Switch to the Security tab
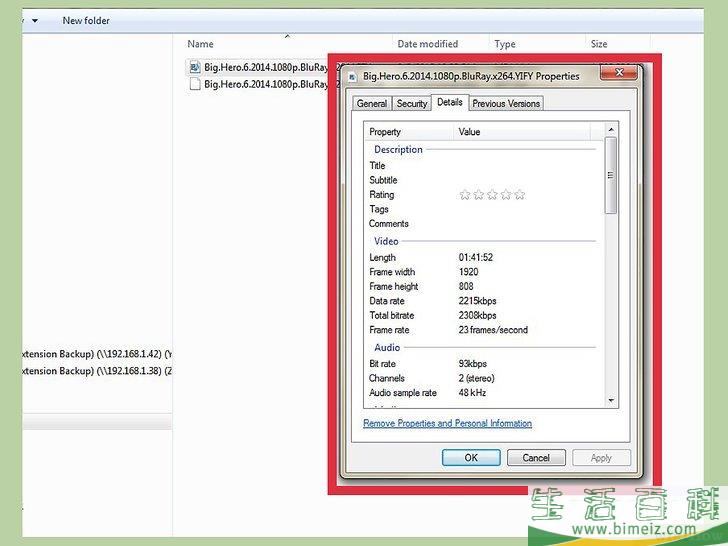This screenshot has width=728, height=546. pos(411,104)
